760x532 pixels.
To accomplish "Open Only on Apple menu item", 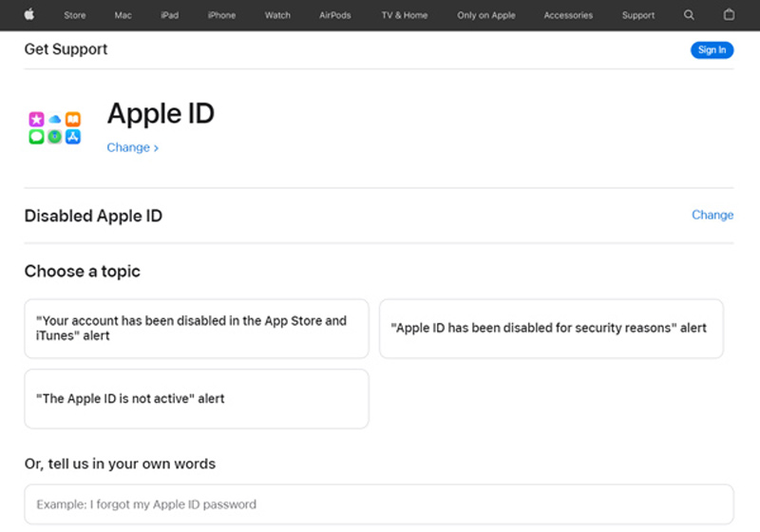I will pyautogui.click(x=486, y=15).
